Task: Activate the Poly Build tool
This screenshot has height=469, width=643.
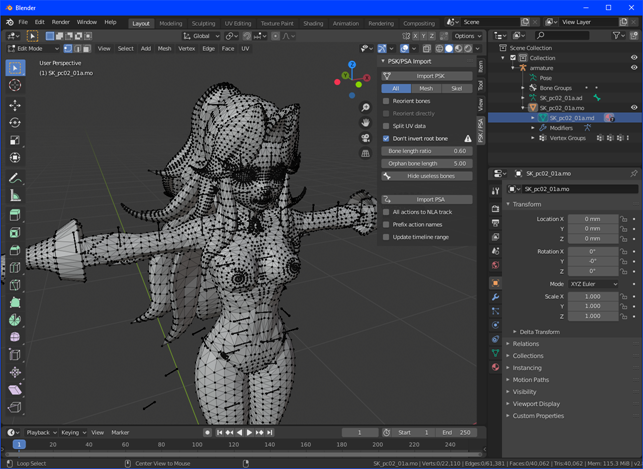Action: click(15, 303)
